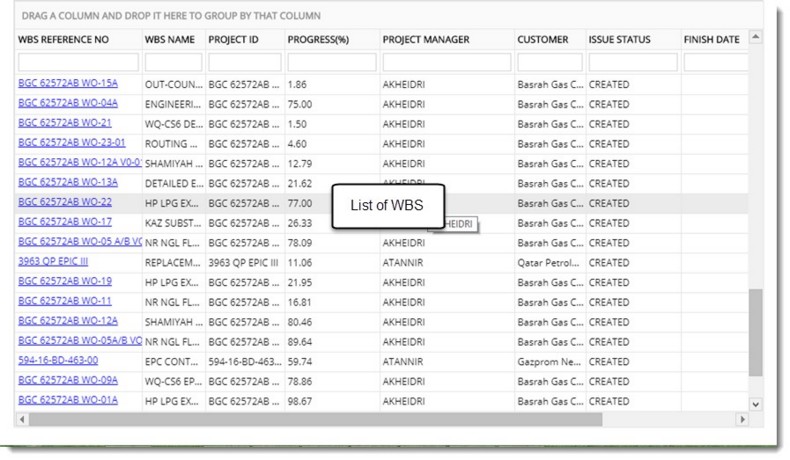Click the vertical scrollbar down arrow

756,403
